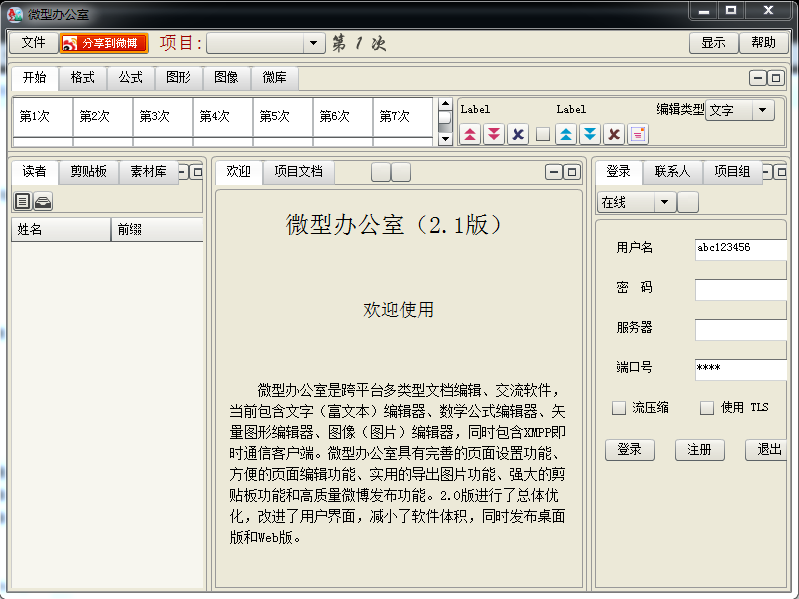Image resolution: width=799 pixels, height=599 pixels.
Task: Switch to the 格式 tab
Action: click(x=83, y=78)
